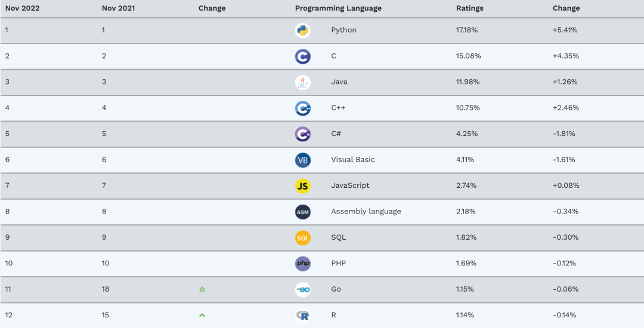Click the Python logo icon
The width and height of the screenshot is (644, 328).
[302, 30]
